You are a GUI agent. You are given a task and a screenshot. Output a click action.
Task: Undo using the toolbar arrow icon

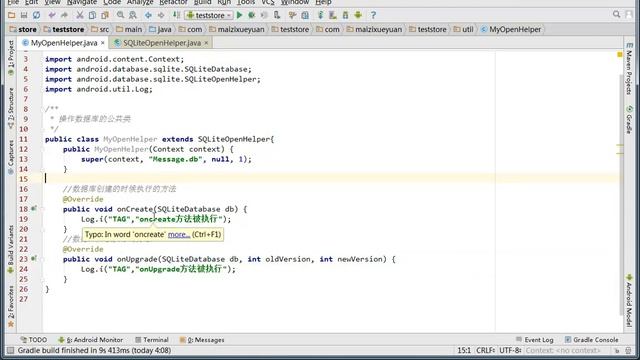point(52,16)
